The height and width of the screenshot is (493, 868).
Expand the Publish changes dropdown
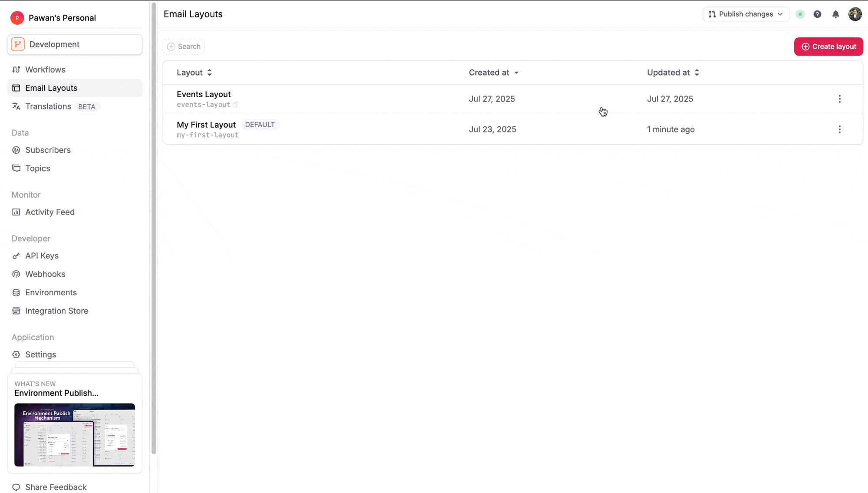click(x=746, y=14)
